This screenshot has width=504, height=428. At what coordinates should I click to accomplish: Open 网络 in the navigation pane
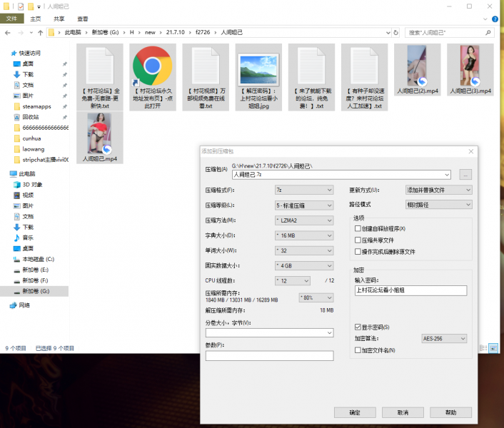click(24, 305)
